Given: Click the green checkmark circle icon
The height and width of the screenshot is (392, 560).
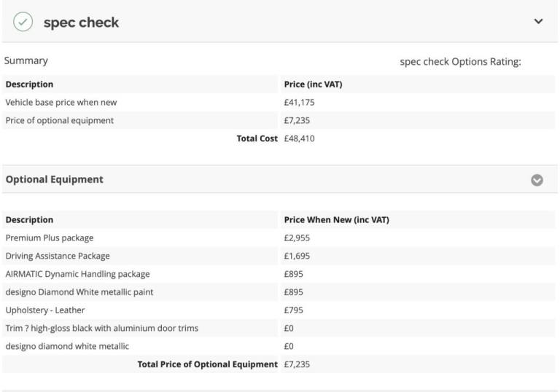Looking at the screenshot, I should tap(23, 22).
